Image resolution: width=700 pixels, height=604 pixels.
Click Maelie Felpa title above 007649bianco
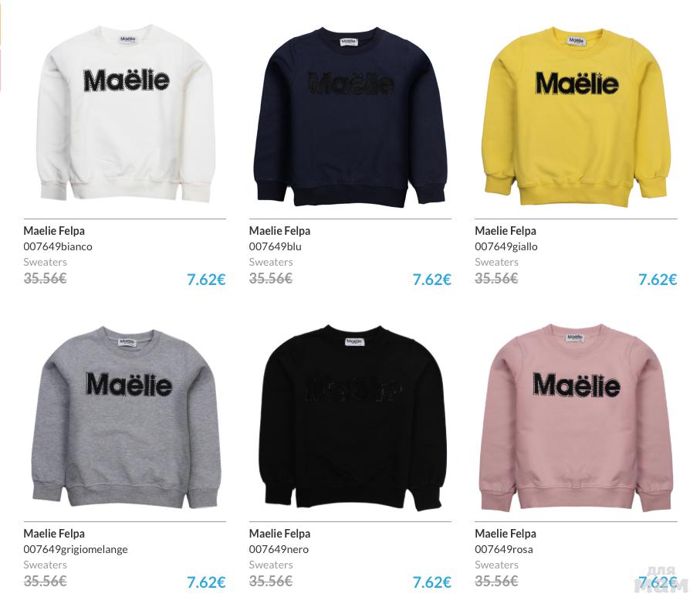(54, 231)
